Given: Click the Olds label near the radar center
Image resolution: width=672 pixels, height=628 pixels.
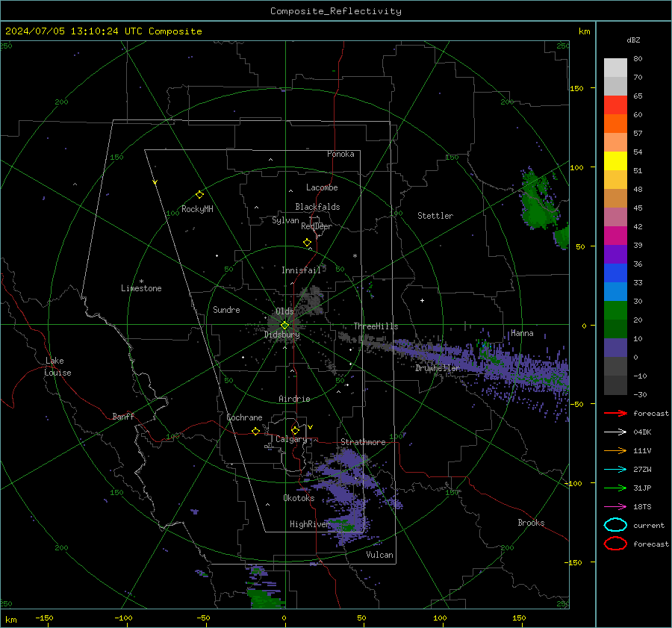Looking at the screenshot, I should click(284, 311).
